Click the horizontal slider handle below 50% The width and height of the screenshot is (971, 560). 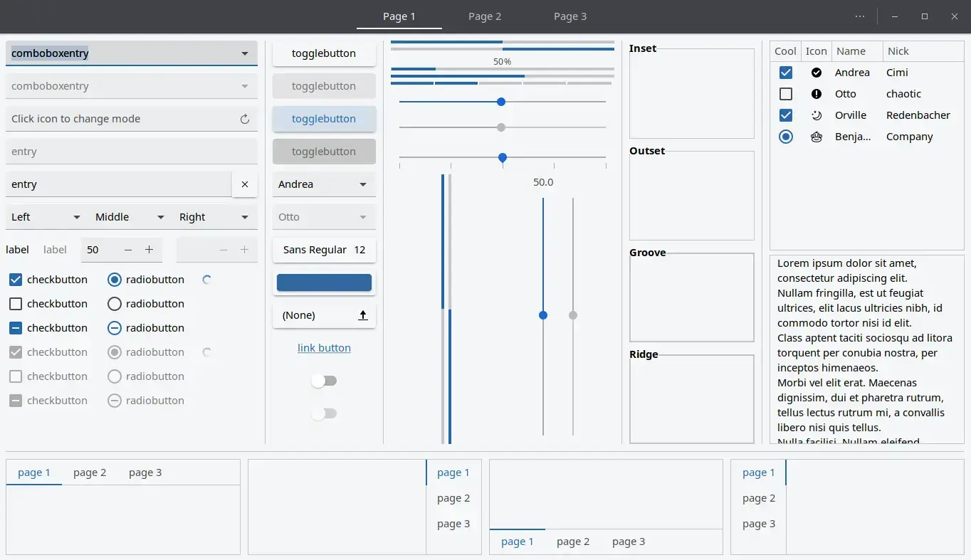point(500,102)
